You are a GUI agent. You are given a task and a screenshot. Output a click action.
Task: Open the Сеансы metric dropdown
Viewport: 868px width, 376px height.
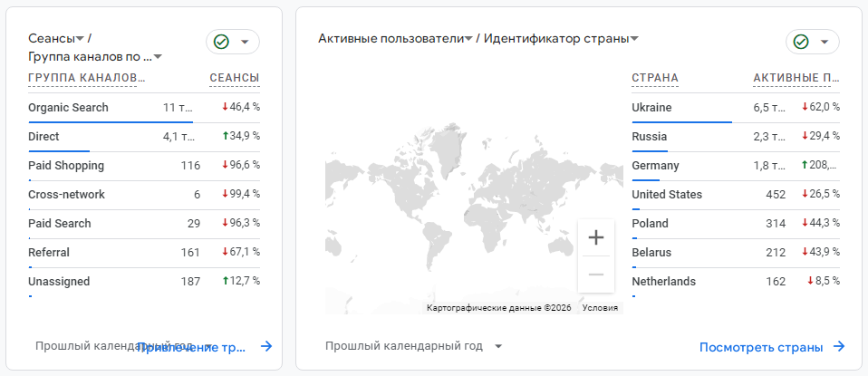80,39
